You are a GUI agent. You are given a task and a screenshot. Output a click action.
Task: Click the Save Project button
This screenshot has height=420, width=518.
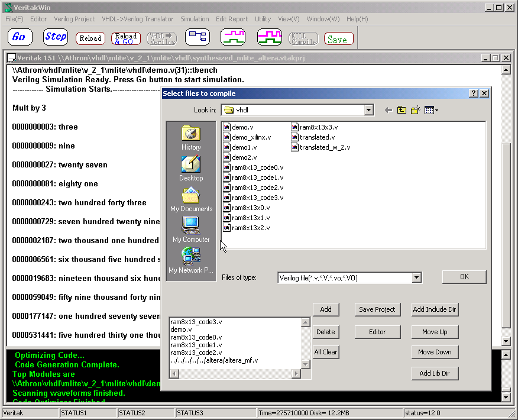point(377,309)
